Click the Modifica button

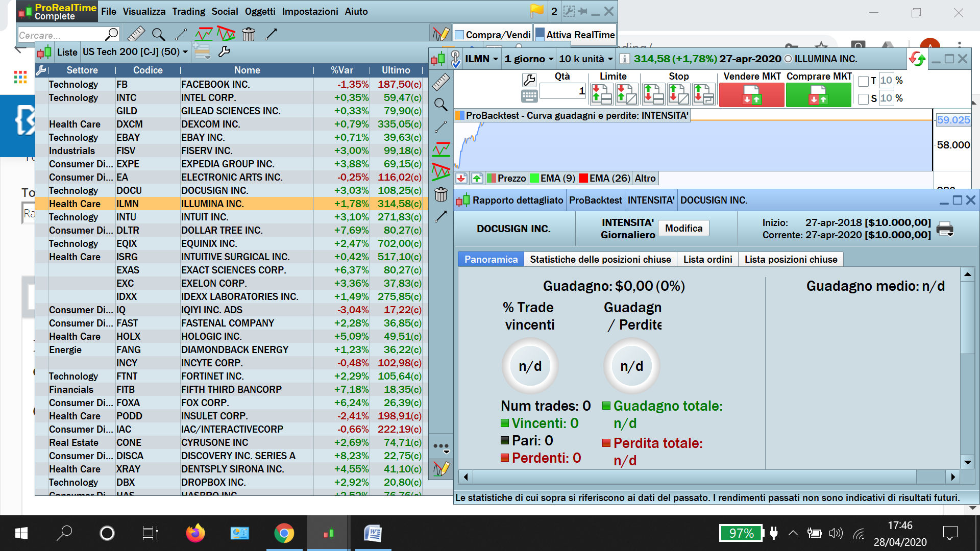point(683,228)
